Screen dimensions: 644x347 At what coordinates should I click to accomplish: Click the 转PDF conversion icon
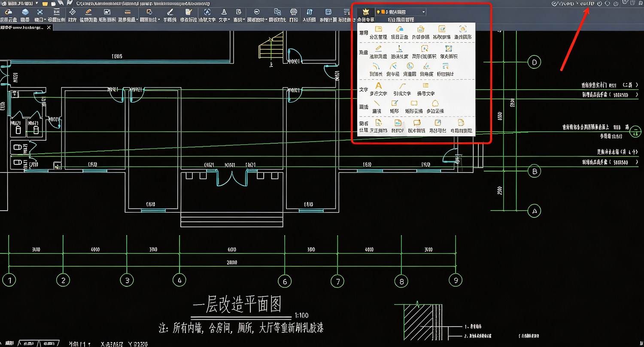coord(398,126)
